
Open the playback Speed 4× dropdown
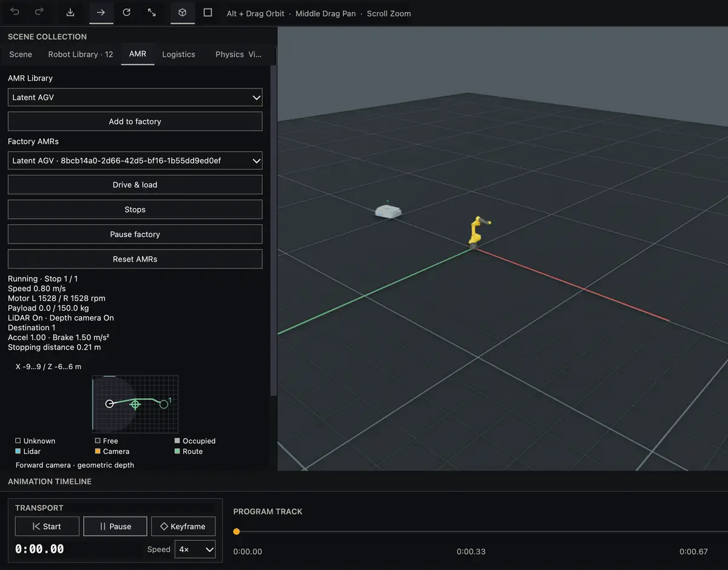195,549
